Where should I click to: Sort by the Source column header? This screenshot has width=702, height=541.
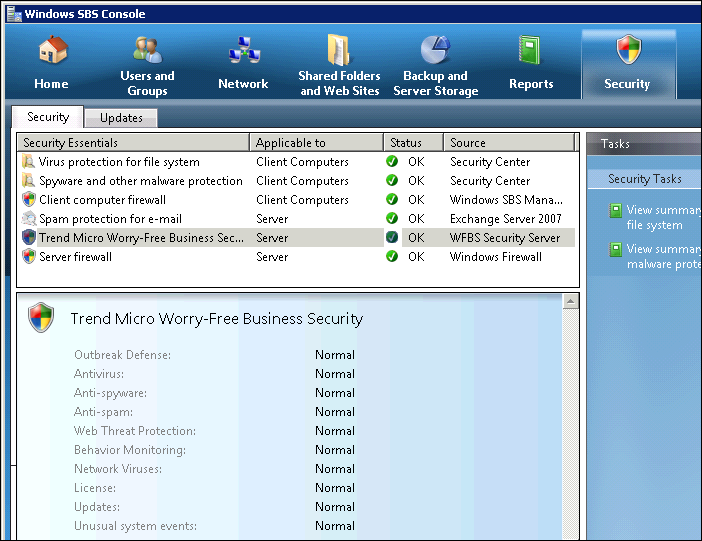click(x=509, y=142)
